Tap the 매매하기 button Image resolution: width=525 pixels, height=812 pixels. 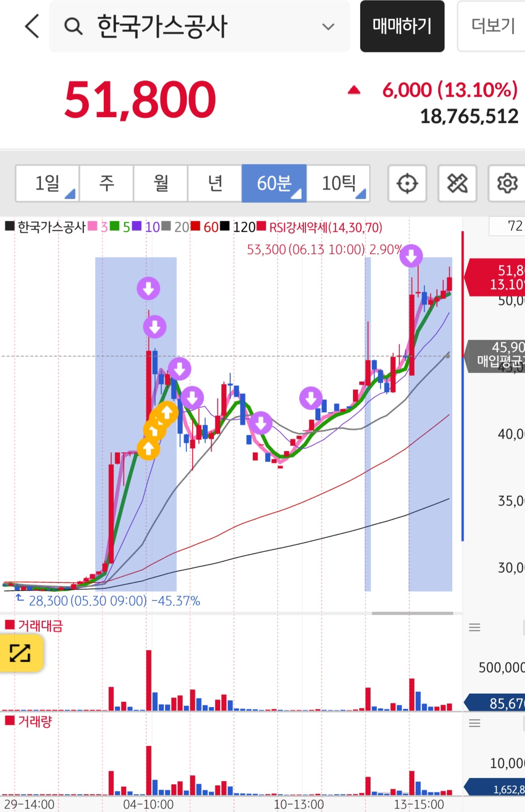point(402,26)
